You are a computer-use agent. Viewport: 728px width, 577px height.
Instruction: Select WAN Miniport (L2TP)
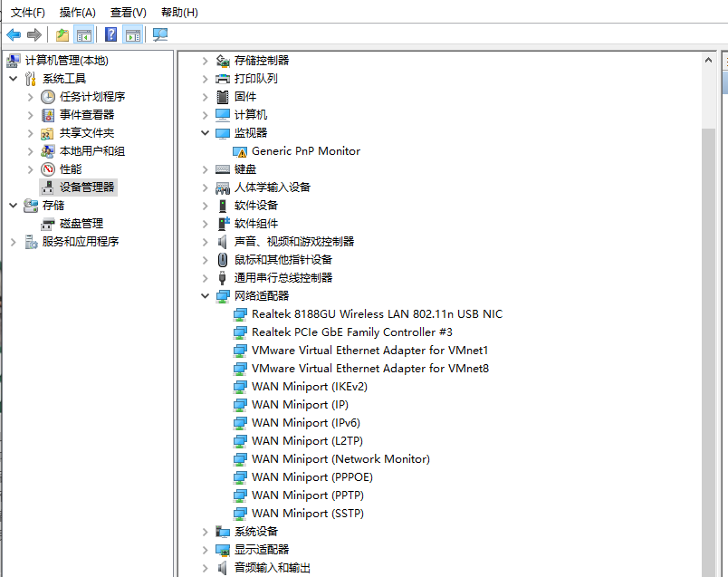pyautogui.click(x=307, y=441)
